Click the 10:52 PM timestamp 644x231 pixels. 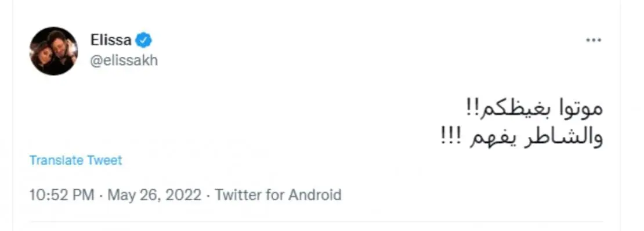click(x=62, y=194)
